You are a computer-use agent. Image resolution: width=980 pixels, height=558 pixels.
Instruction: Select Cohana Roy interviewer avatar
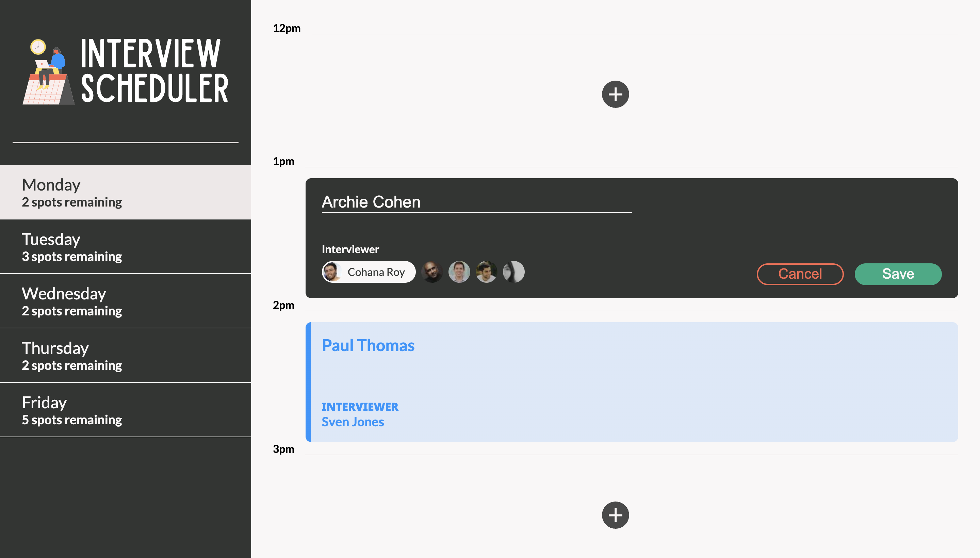pos(332,271)
